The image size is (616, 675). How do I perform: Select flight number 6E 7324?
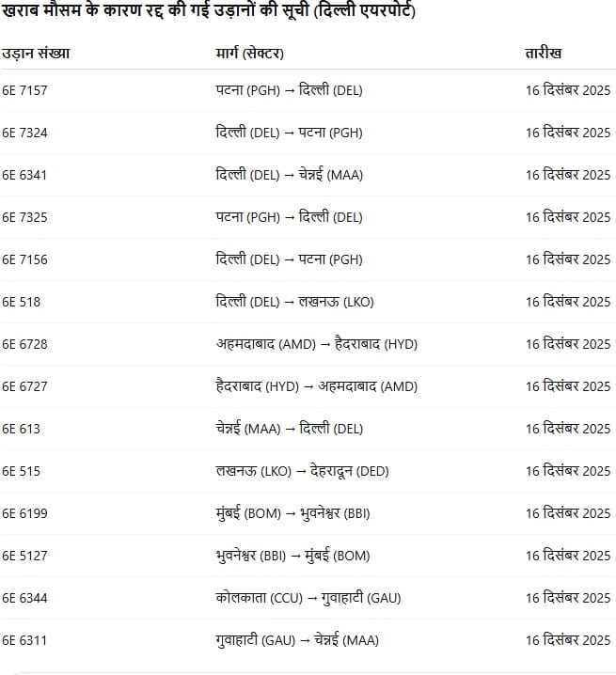coord(24,133)
